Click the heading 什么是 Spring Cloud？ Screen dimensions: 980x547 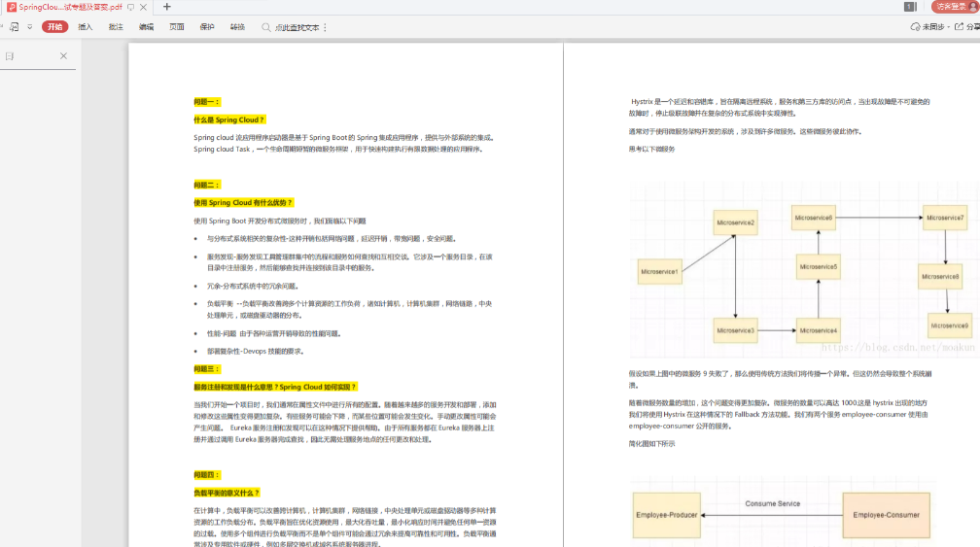[229, 120]
